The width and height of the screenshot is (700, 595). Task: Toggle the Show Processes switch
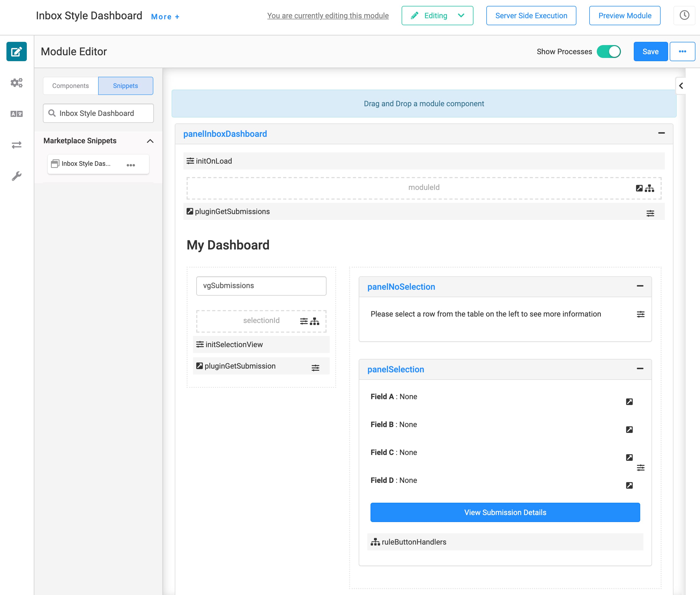pos(608,52)
